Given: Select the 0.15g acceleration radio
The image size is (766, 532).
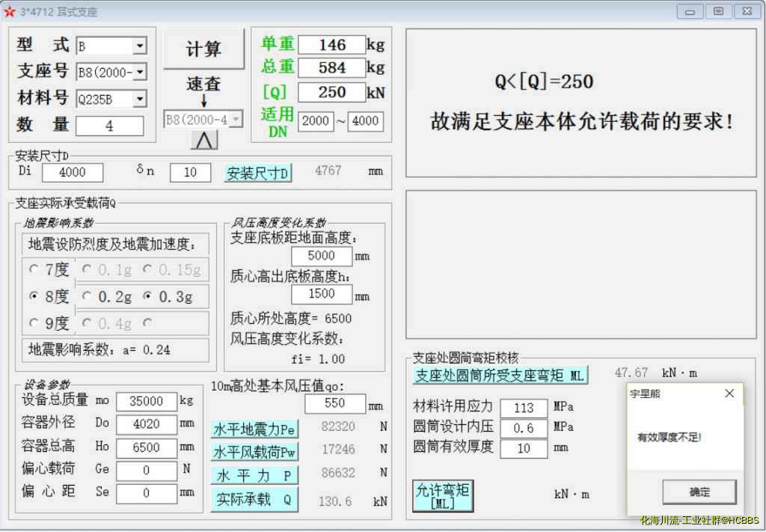Looking at the screenshot, I should [147, 269].
